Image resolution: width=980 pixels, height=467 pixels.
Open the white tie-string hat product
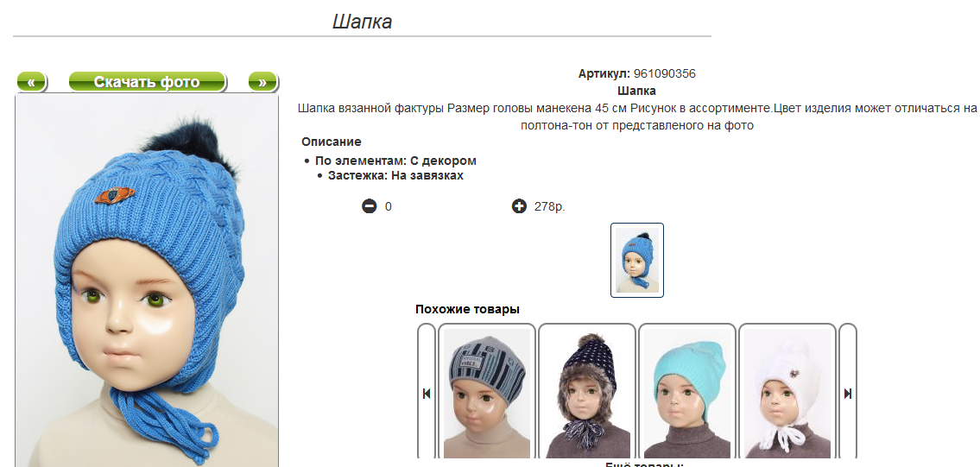[787, 393]
